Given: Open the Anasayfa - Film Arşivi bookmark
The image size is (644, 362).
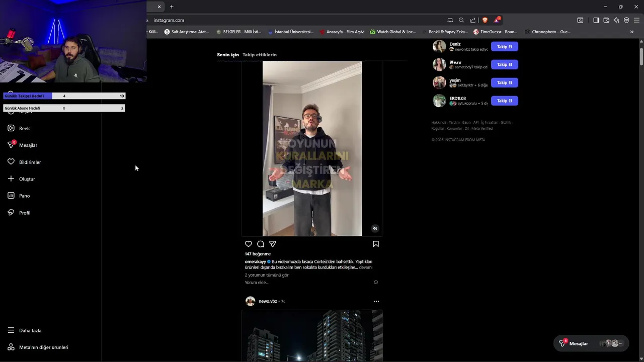Looking at the screenshot, I should pos(342,32).
